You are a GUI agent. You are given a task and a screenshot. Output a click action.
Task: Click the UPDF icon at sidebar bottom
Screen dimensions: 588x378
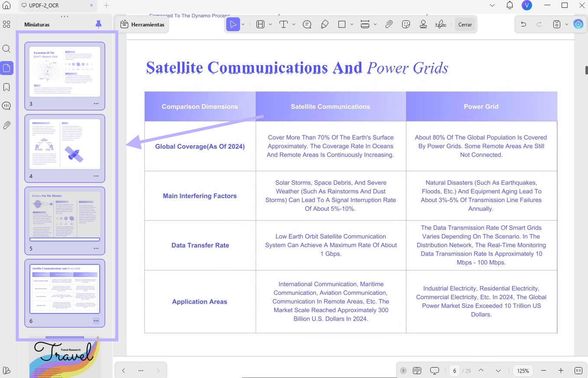tap(6, 370)
